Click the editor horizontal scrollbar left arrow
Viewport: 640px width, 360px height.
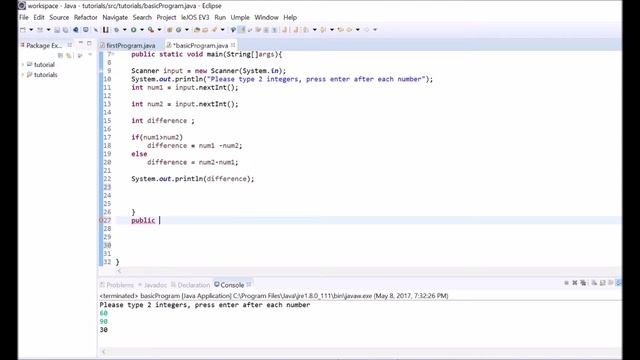point(119,271)
